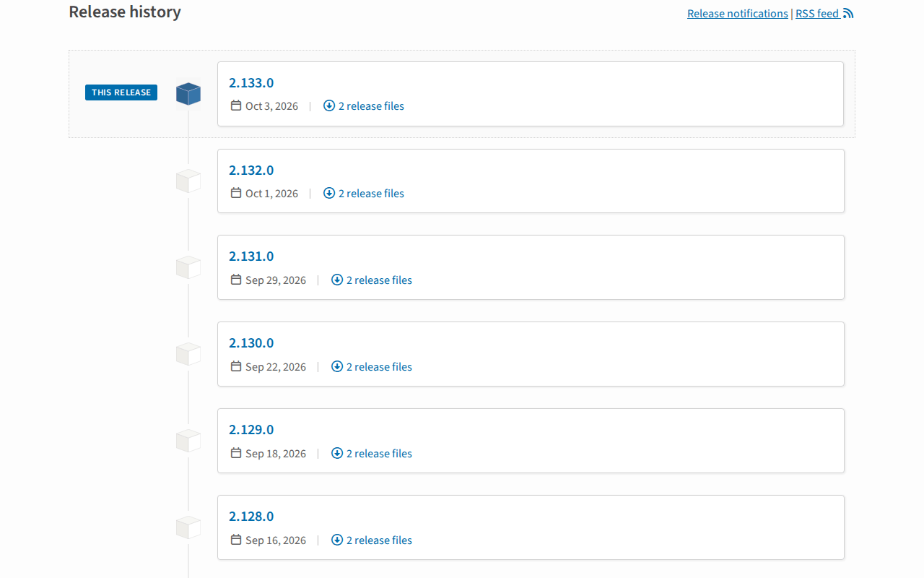Click the calendar icon next to Sep 29, 2026
The height and width of the screenshot is (578, 924).
tap(236, 280)
